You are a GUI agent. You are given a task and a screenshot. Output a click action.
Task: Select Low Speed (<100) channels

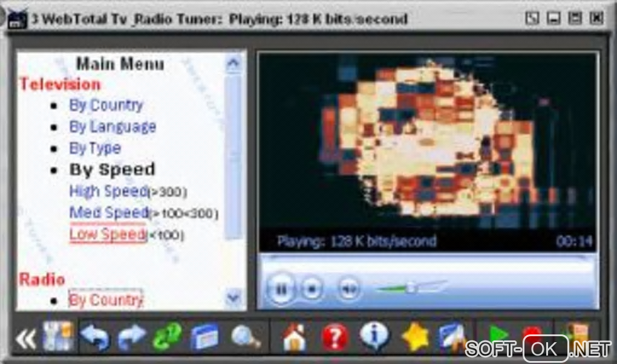tap(126, 235)
